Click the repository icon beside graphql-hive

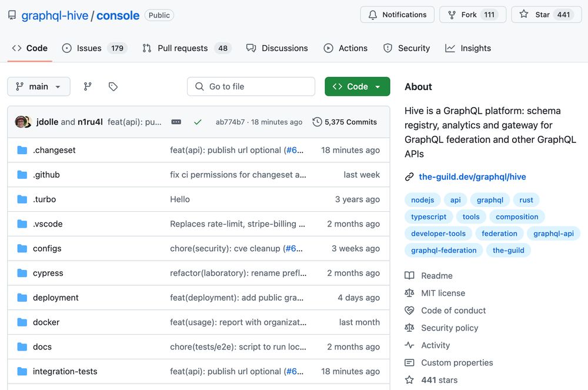(12, 15)
